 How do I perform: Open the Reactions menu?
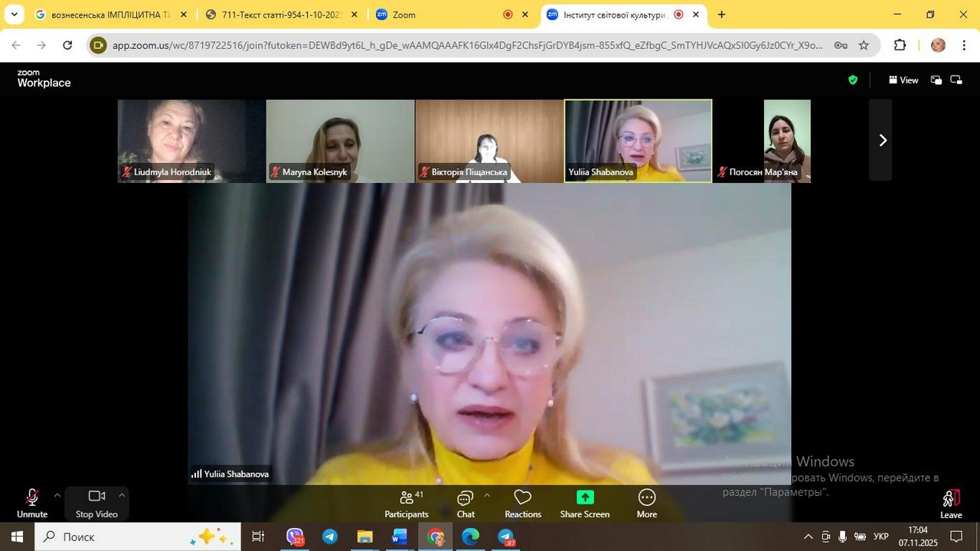523,504
